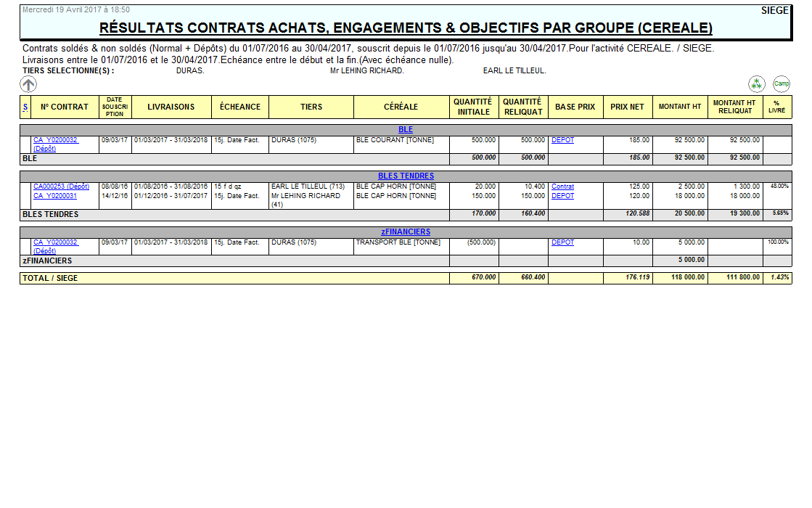Open the BLES TENDRES group link

406,176
